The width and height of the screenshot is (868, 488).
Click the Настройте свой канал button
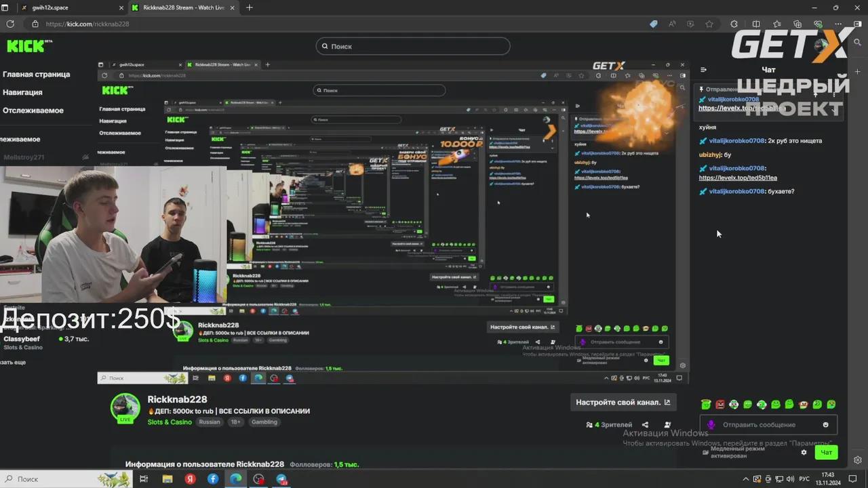click(623, 403)
